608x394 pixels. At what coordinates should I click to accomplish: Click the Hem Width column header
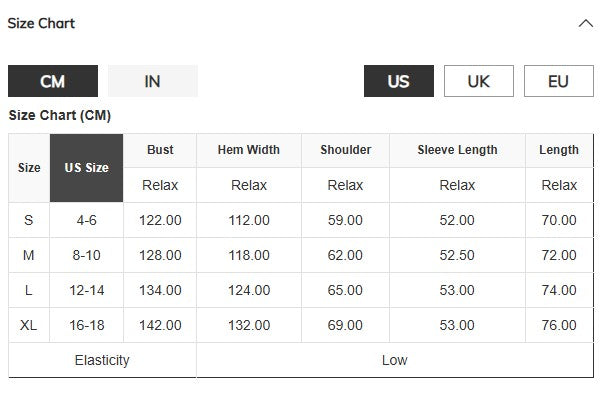[x=249, y=150]
